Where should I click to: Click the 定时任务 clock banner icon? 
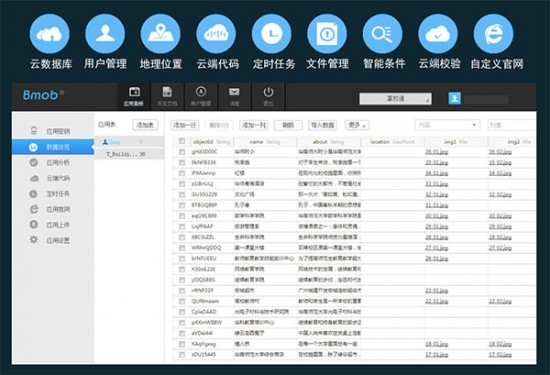(x=271, y=34)
